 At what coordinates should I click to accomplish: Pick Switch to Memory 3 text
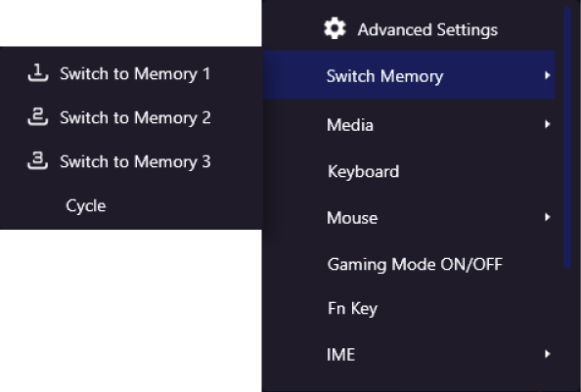click(x=135, y=161)
